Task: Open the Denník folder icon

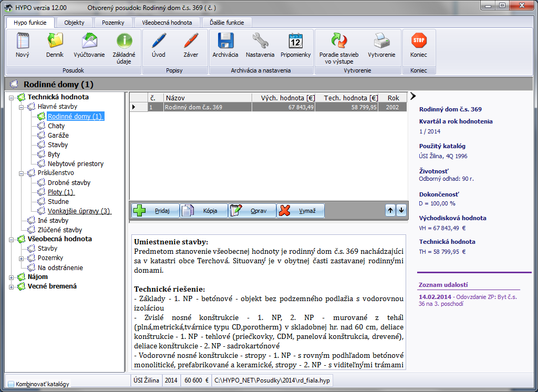Action: click(55, 41)
